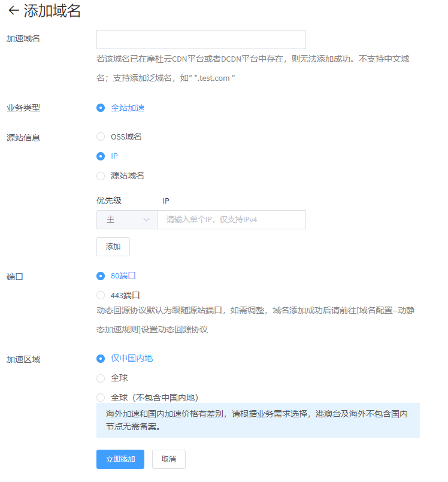Image resolution: width=448 pixels, height=482 pixels.
Task: Submit the form with 立即添加
Action: (x=120, y=459)
